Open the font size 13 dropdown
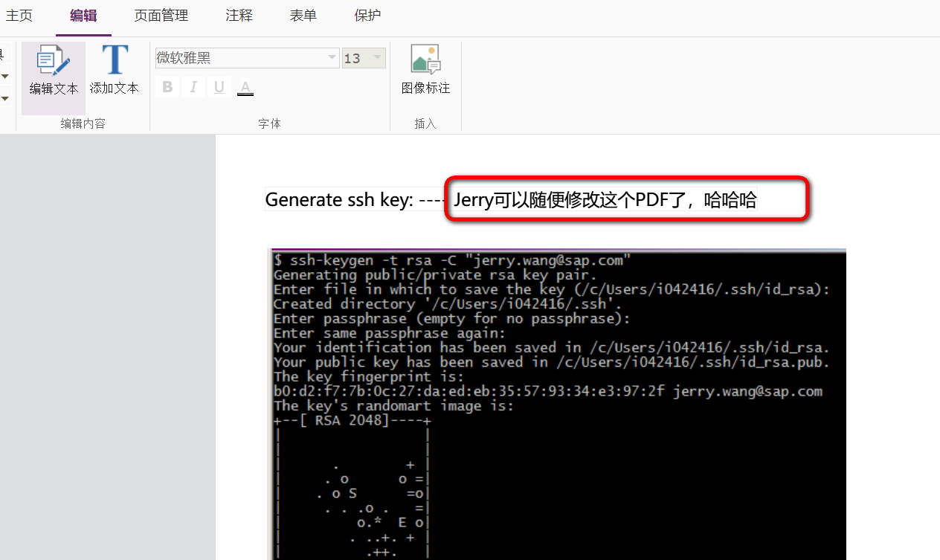Screen dimensions: 940x560 tap(378, 58)
